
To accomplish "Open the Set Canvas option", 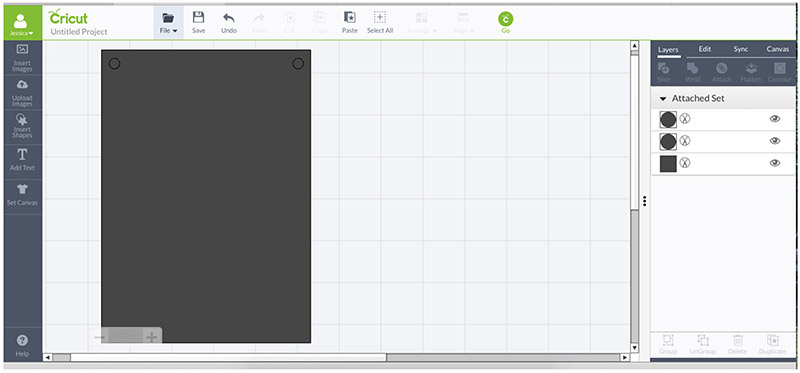I will pos(22,194).
